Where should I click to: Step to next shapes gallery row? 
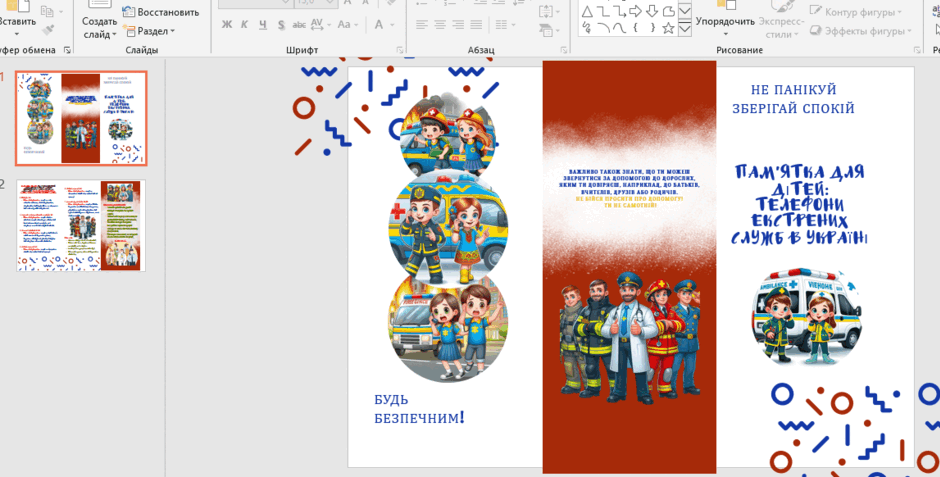coord(685,12)
